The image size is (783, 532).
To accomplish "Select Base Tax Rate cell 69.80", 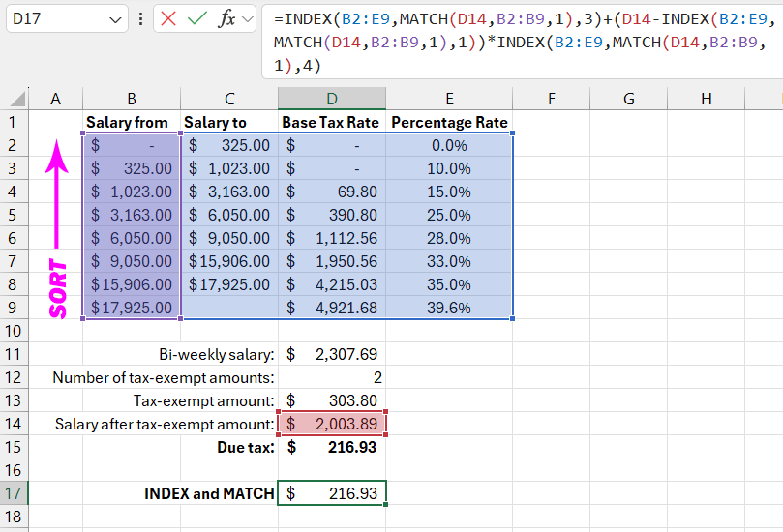I will pos(332,192).
